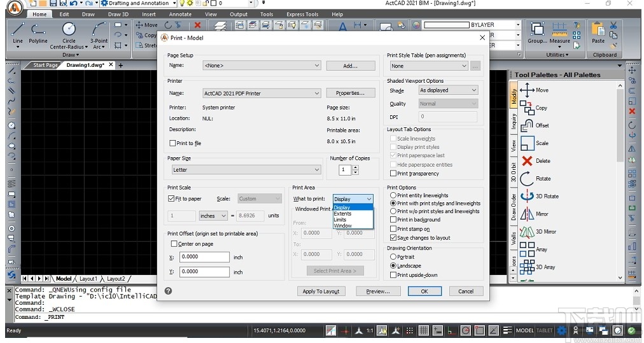This screenshot has width=644, height=343.
Task: Switch to Layout1 tab
Action: coord(88,279)
